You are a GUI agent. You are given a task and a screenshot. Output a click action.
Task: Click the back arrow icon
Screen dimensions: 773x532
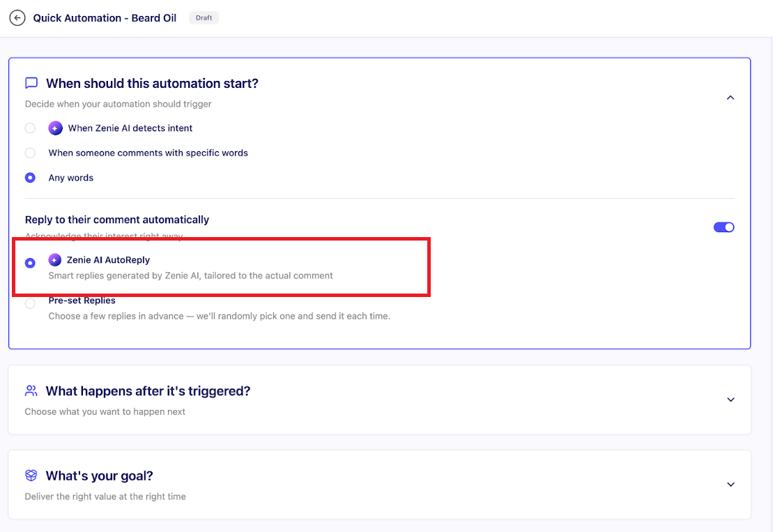(x=17, y=18)
